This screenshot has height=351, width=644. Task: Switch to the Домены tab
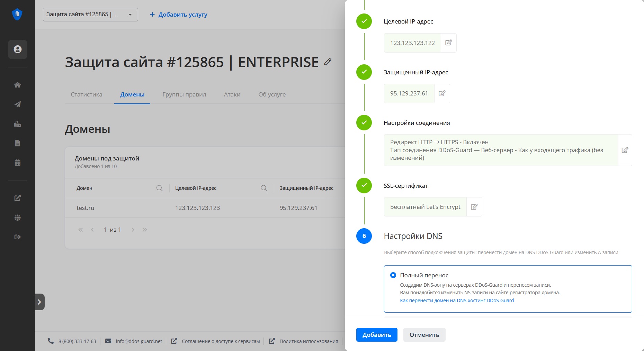pos(132,94)
